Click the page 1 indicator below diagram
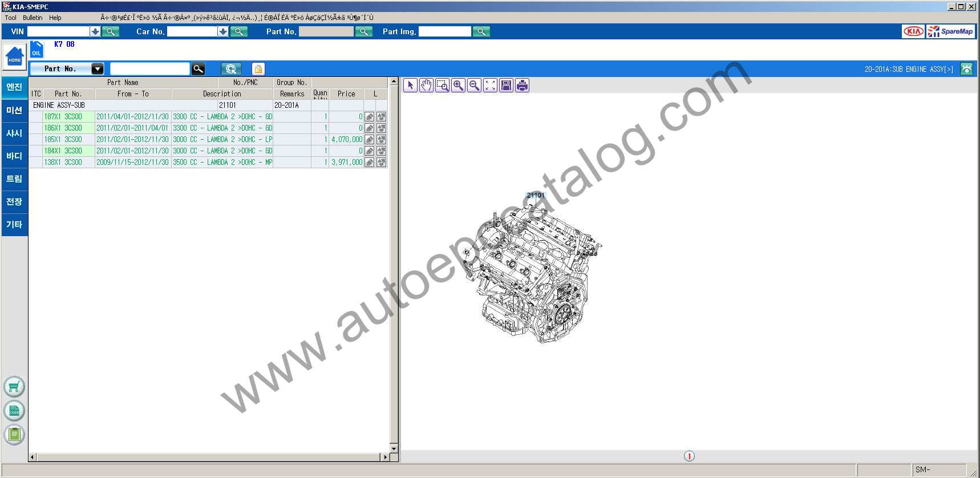The width and height of the screenshot is (980, 478). [x=689, y=456]
